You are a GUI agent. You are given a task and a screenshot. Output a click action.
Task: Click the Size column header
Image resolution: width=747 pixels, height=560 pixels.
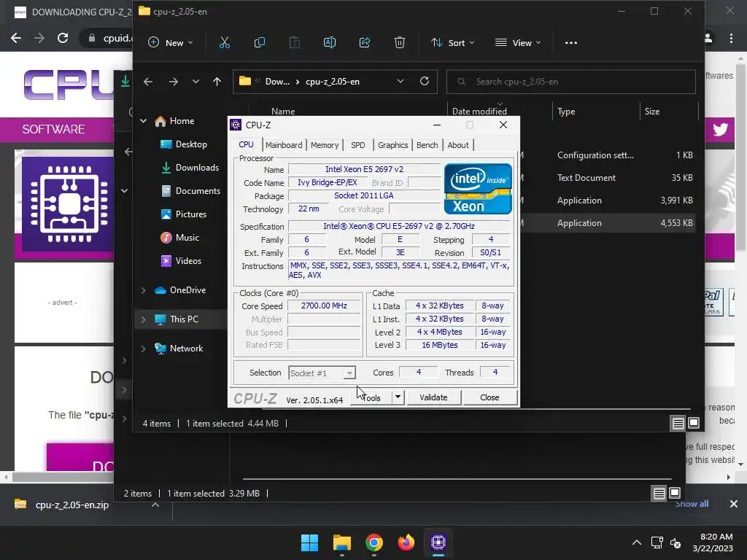pyautogui.click(x=651, y=112)
